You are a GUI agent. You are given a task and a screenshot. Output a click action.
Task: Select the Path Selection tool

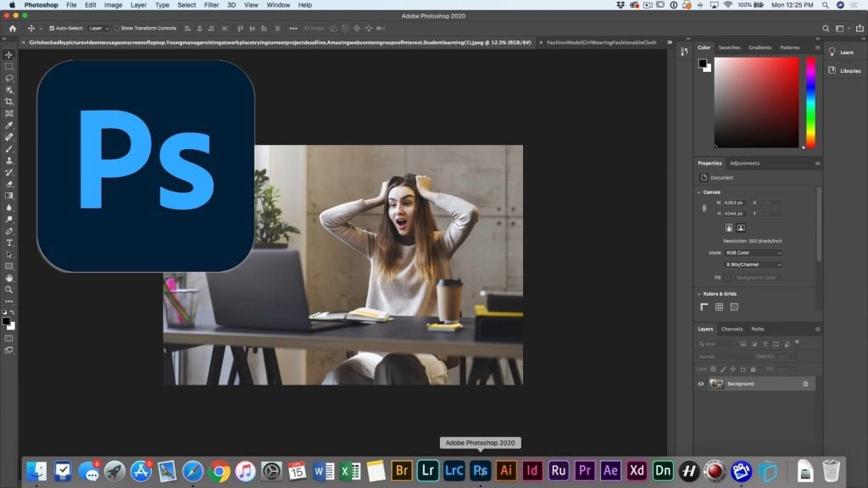click(x=8, y=255)
